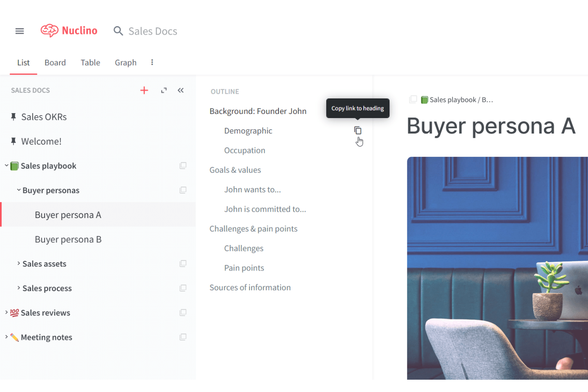Open Sales reviews in sidebar
The width and height of the screenshot is (588, 392).
point(45,313)
